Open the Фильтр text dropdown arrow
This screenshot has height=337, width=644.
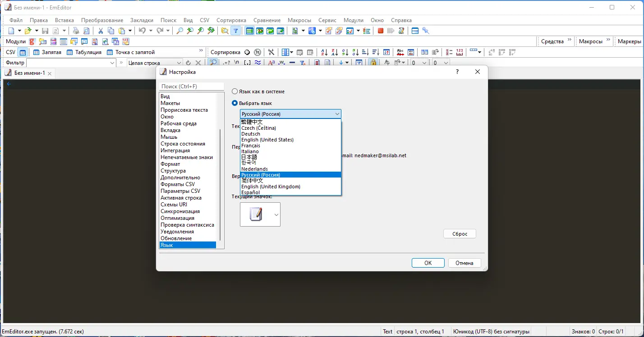tap(113, 63)
